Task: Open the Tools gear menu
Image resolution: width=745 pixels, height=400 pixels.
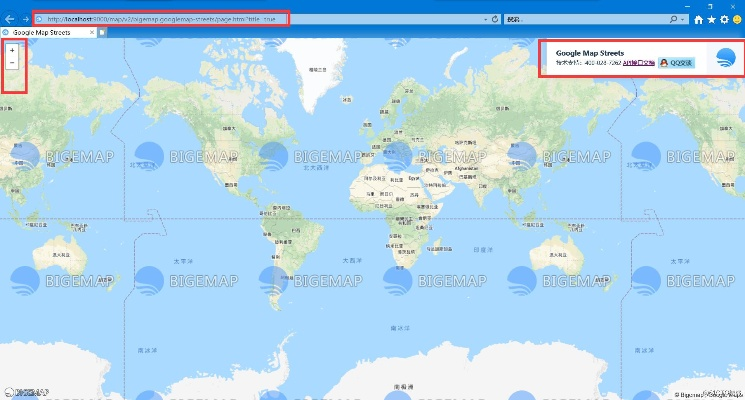Action: [x=724, y=19]
